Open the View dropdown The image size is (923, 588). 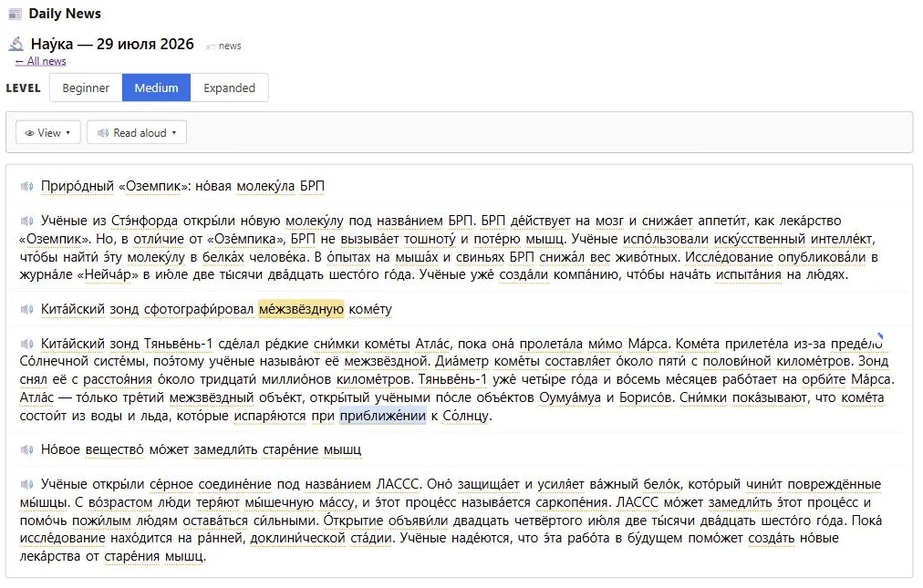point(47,133)
